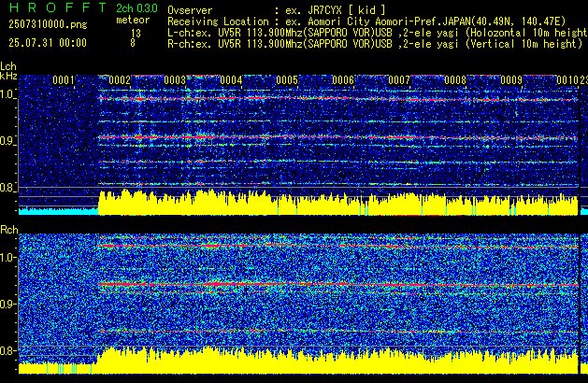
Task: Click time marker 0003 on Lch spectrogram
Action: coord(175,80)
